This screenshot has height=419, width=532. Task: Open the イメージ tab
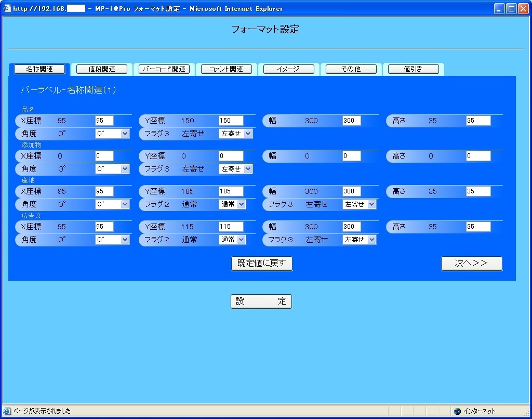(288, 69)
